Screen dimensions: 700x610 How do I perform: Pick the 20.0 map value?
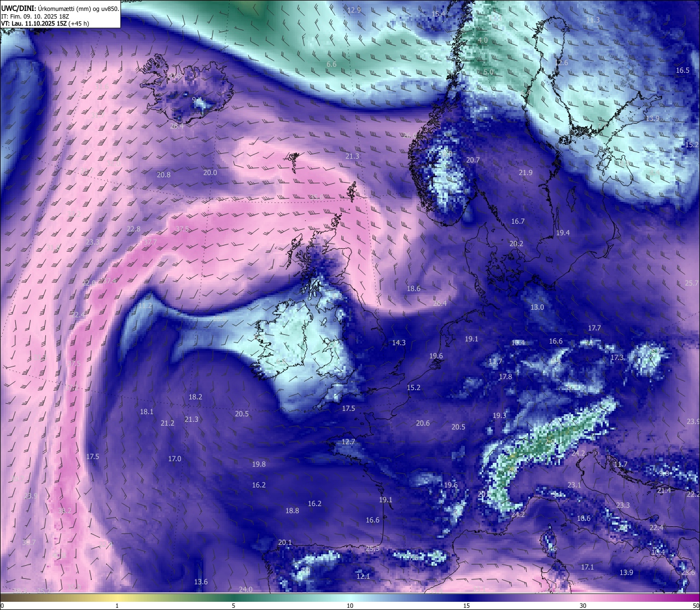tap(210, 172)
